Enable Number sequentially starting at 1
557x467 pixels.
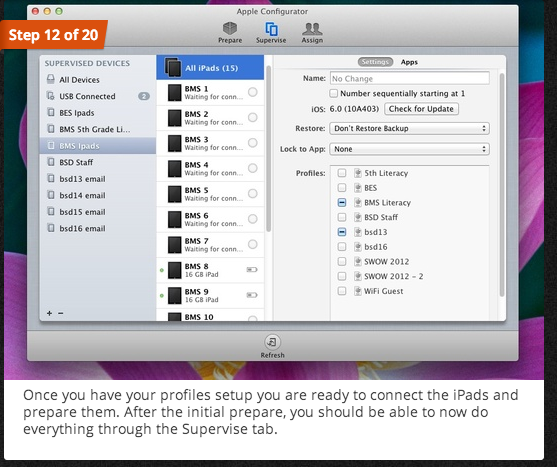(x=333, y=93)
